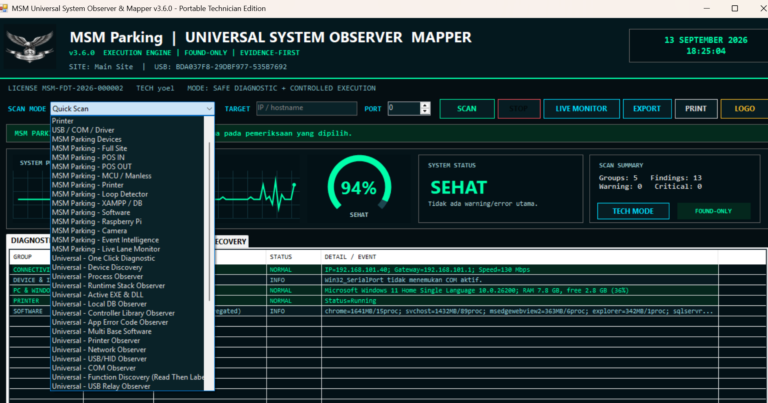Choose 'Universal - Printer Observer' option
The image size is (768, 403).
click(x=96, y=340)
